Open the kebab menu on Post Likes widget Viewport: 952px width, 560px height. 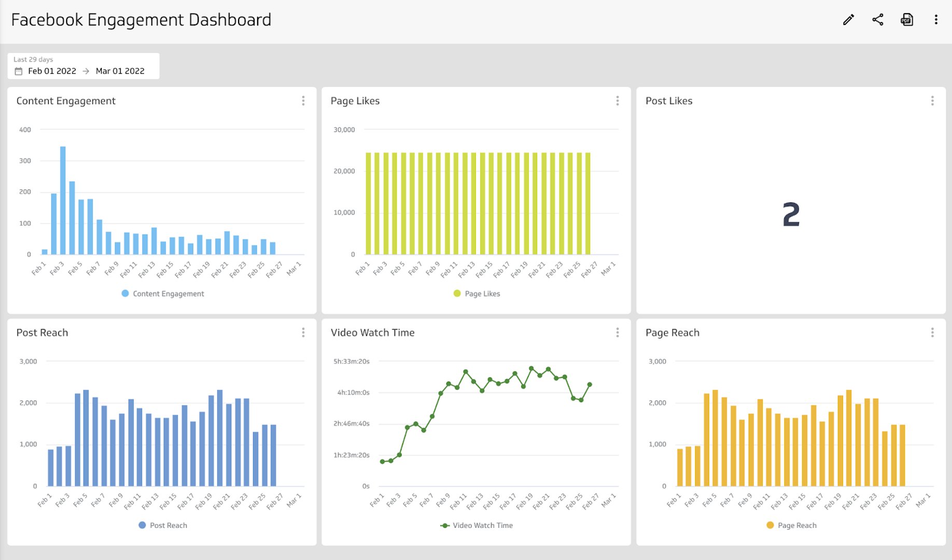pyautogui.click(x=932, y=101)
